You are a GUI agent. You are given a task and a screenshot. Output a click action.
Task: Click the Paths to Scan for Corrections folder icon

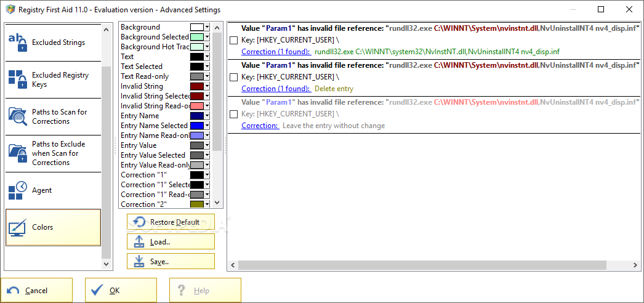(x=18, y=116)
